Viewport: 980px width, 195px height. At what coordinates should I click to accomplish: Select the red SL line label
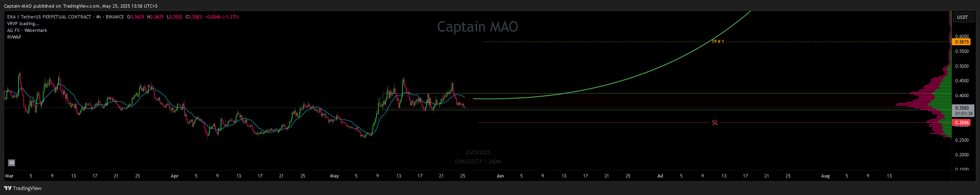[715, 123]
